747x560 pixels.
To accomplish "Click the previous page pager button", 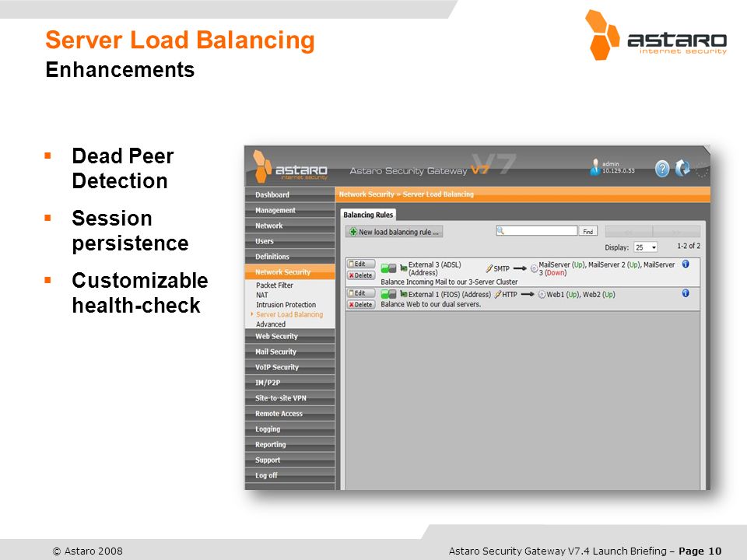I will tap(629, 232).
